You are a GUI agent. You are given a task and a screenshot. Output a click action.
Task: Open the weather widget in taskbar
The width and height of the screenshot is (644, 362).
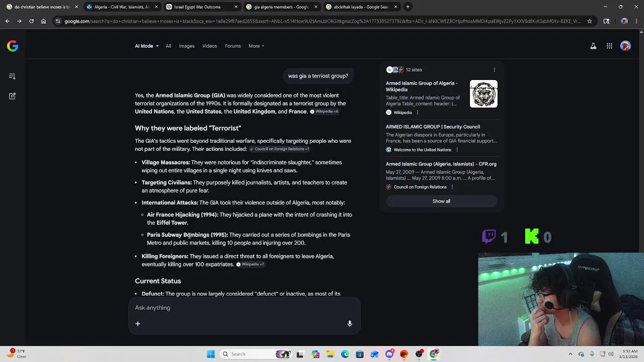click(17, 354)
